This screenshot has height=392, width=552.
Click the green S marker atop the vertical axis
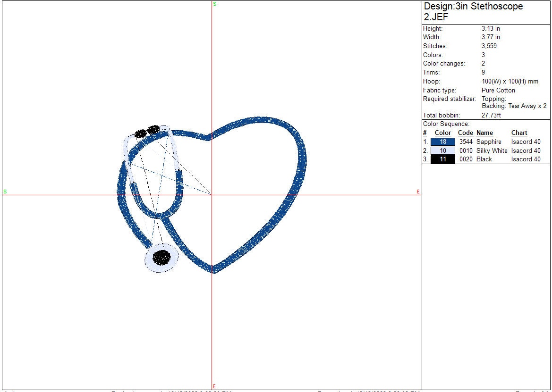pyautogui.click(x=214, y=4)
